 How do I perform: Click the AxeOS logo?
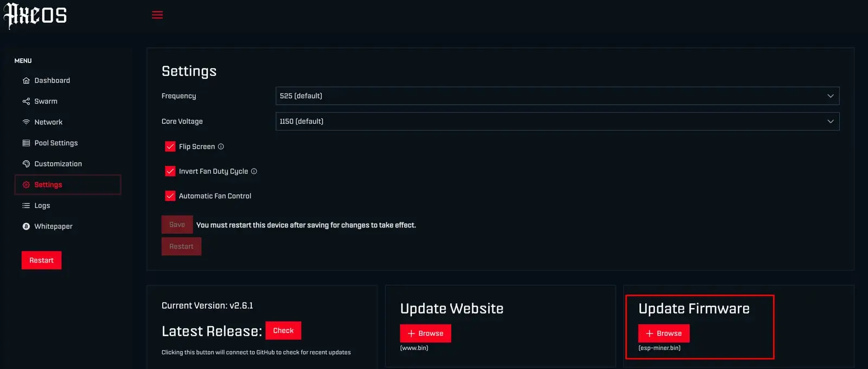coord(35,15)
